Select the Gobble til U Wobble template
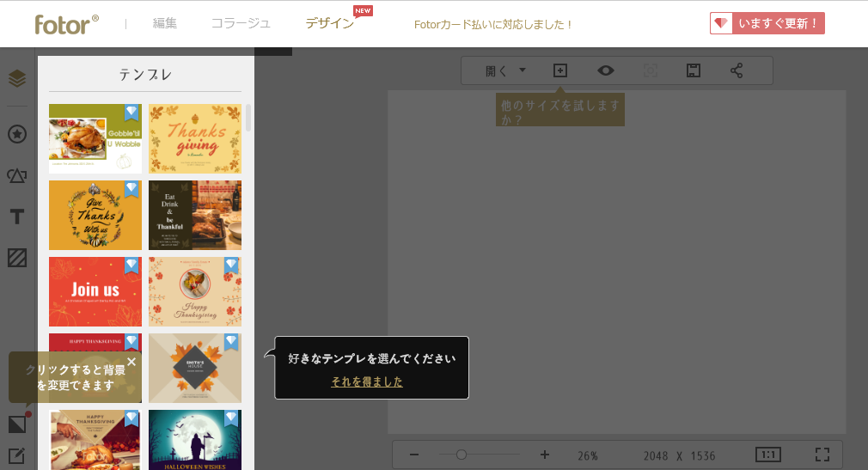868x470 pixels. (95, 138)
